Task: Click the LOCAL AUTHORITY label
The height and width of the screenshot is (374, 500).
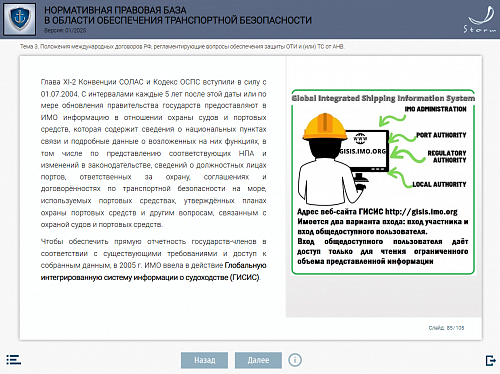Action: coord(439,184)
